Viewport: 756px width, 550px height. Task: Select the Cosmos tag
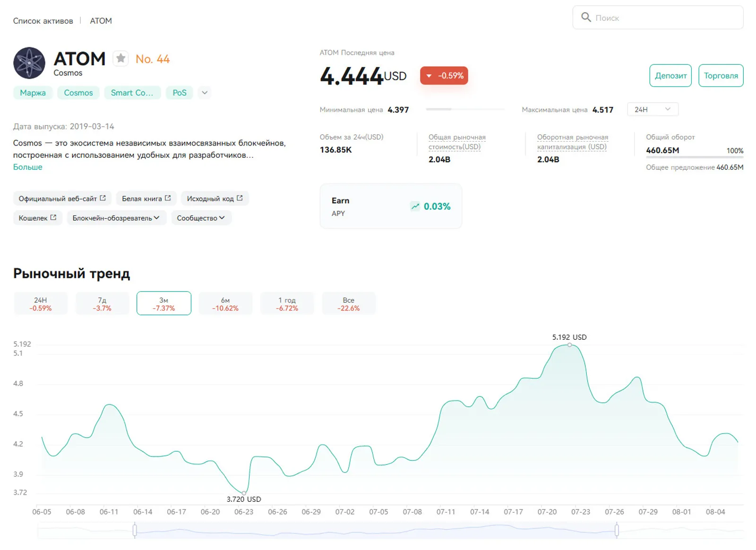click(x=78, y=93)
